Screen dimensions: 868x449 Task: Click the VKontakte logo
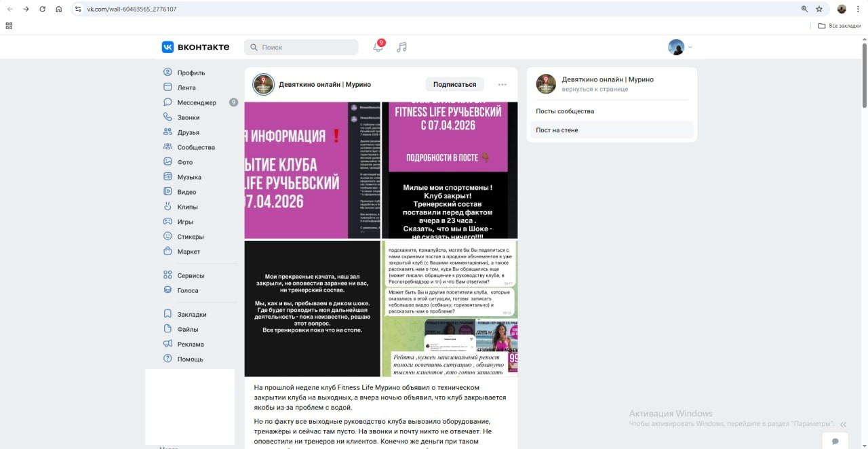(x=195, y=47)
